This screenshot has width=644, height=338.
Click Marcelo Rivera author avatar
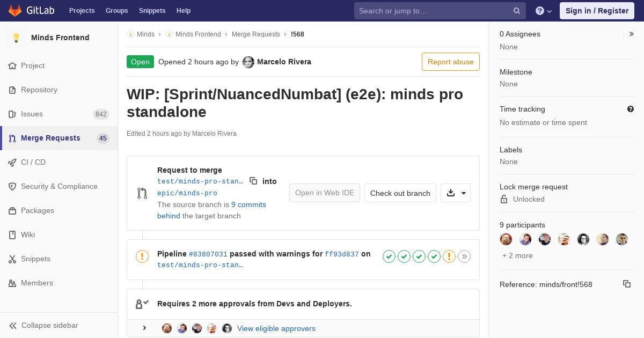coord(248,62)
